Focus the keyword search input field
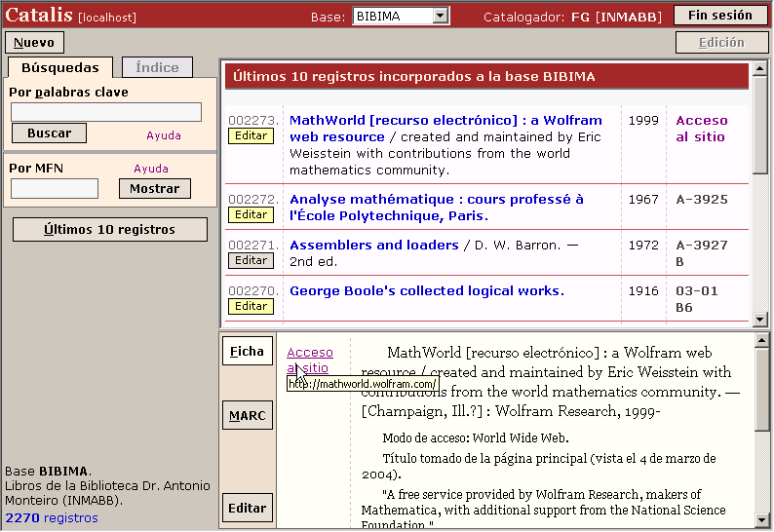The height and width of the screenshot is (532, 774). pos(106,112)
